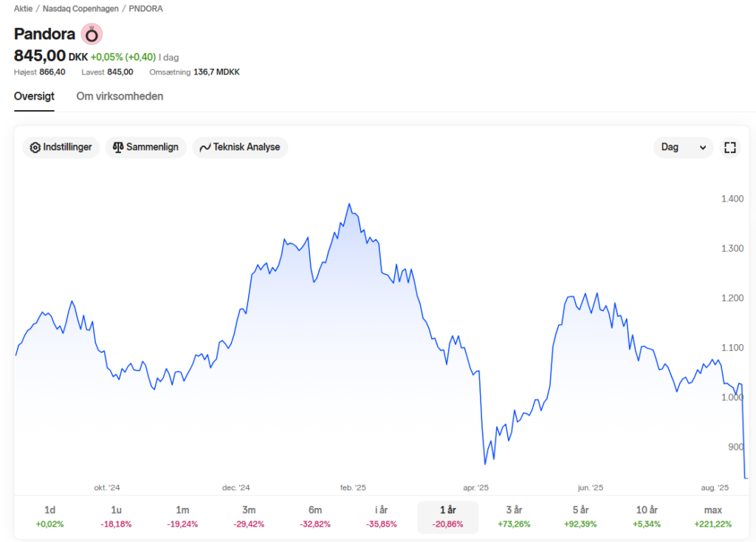
Task: Click the chart low point in apr. '25
Action: coord(485,464)
